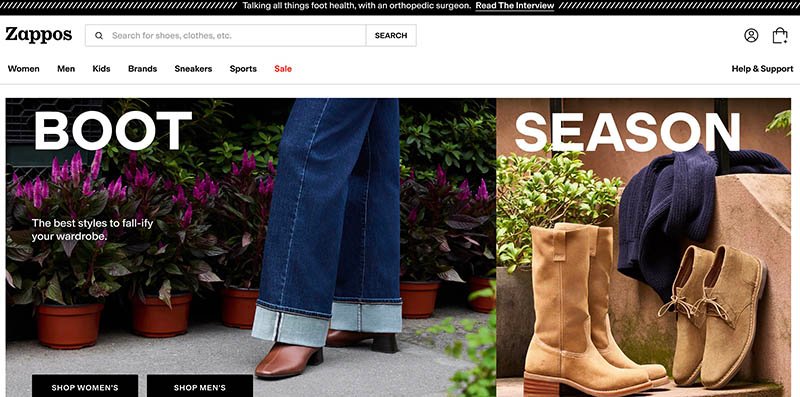Open the Women menu
The width and height of the screenshot is (800, 397).
(23, 69)
